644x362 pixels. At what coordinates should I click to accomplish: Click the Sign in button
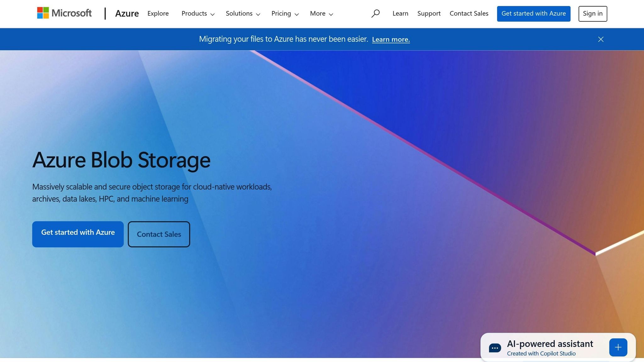coord(593,14)
